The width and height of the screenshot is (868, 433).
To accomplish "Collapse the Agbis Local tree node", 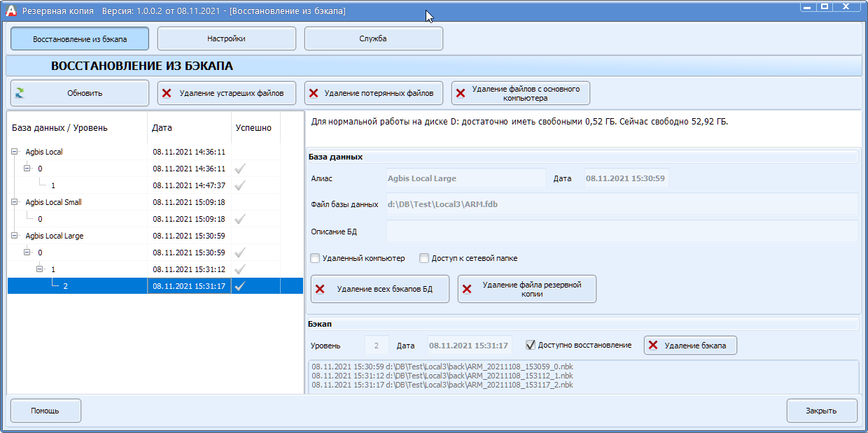I will [x=15, y=152].
